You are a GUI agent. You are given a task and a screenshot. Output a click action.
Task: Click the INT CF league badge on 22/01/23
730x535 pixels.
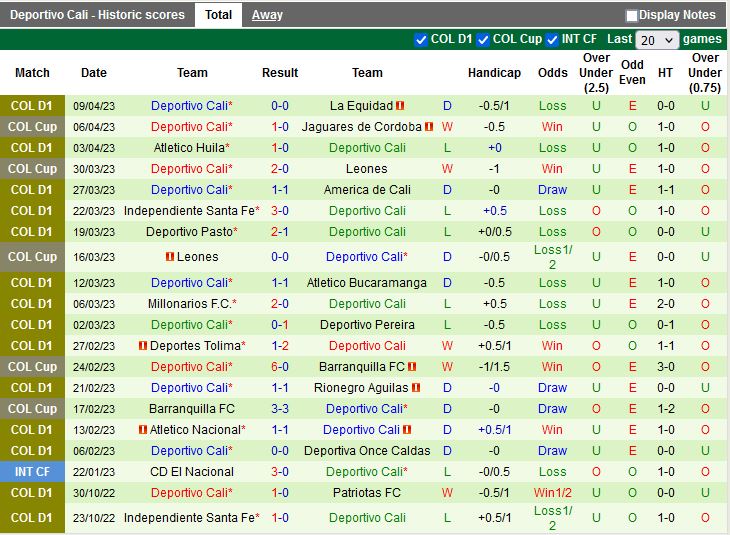pyautogui.click(x=32, y=472)
